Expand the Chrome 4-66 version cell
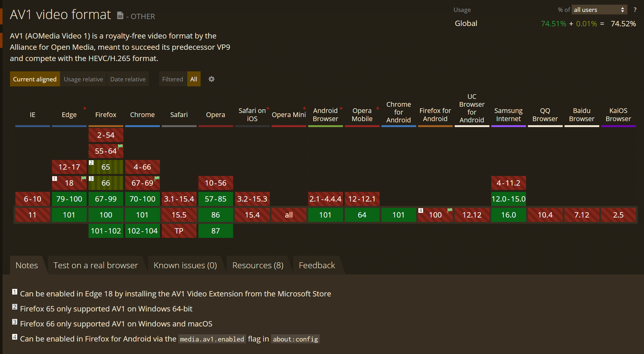This screenshot has height=354, width=644. 142,167
